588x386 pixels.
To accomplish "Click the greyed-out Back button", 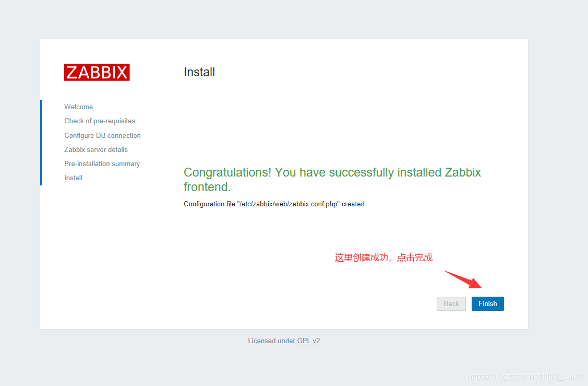I will coord(451,303).
